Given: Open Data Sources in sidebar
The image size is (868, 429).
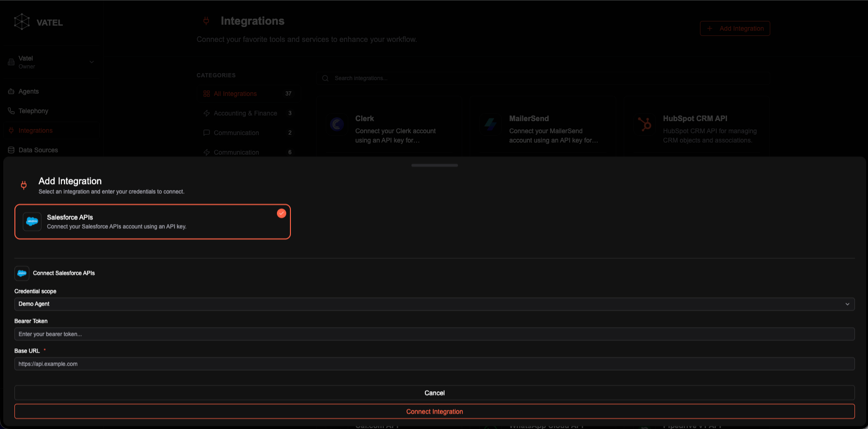Looking at the screenshot, I should pyautogui.click(x=51, y=150).
